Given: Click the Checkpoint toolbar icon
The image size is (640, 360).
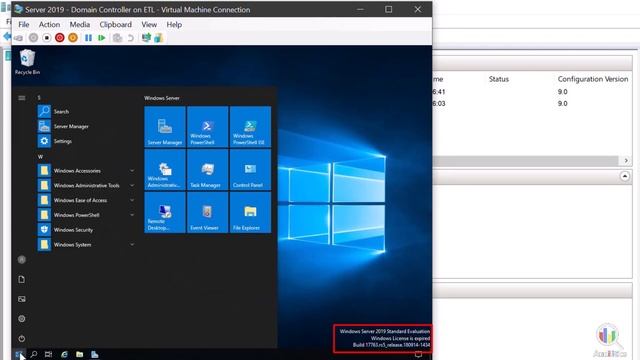Looking at the screenshot, I should pos(117,38).
